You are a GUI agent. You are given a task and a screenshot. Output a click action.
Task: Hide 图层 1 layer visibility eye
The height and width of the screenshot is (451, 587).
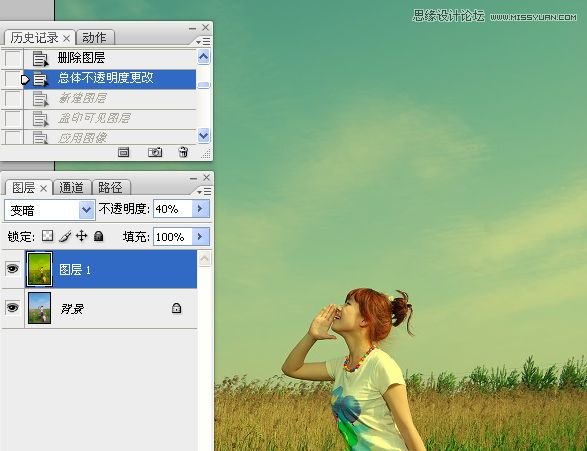pyautogui.click(x=12, y=268)
